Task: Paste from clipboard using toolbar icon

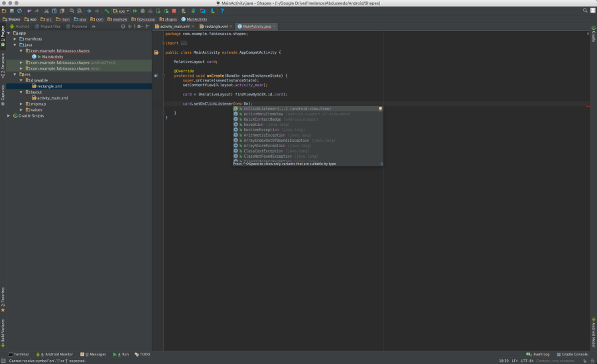Action: (62, 11)
